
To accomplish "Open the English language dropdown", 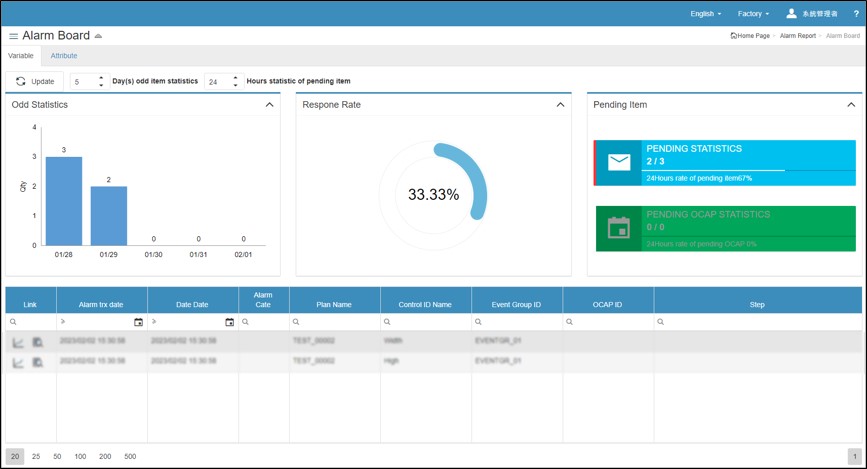I will (x=705, y=14).
